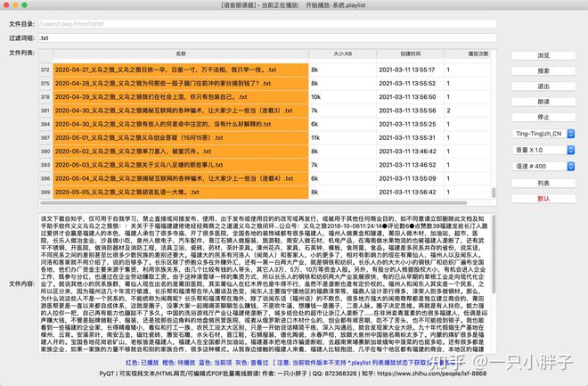Start reading with the 朗读 button
588x386 pixels.
tap(543, 102)
